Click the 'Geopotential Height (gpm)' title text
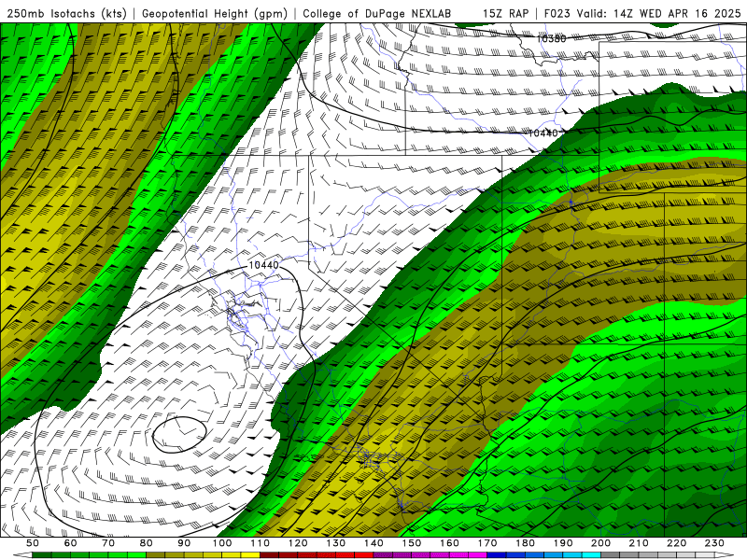The height and width of the screenshot is (560, 747). coord(215,13)
